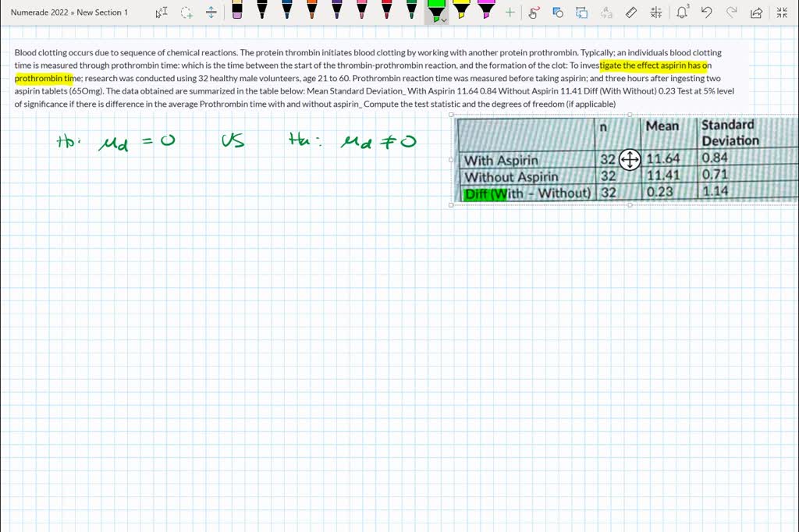
Task: Click the 'Without Aspirin' row label in table
Action: (511, 177)
